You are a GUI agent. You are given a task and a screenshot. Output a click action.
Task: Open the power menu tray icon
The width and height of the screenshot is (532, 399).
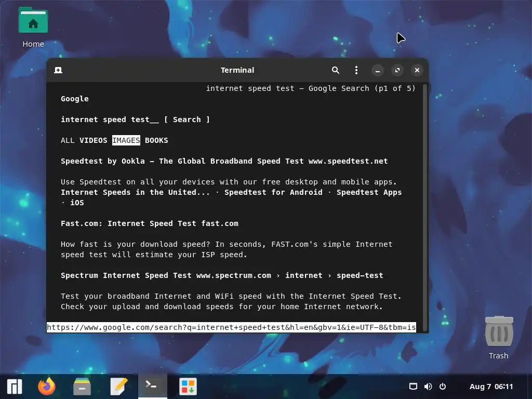click(x=443, y=387)
